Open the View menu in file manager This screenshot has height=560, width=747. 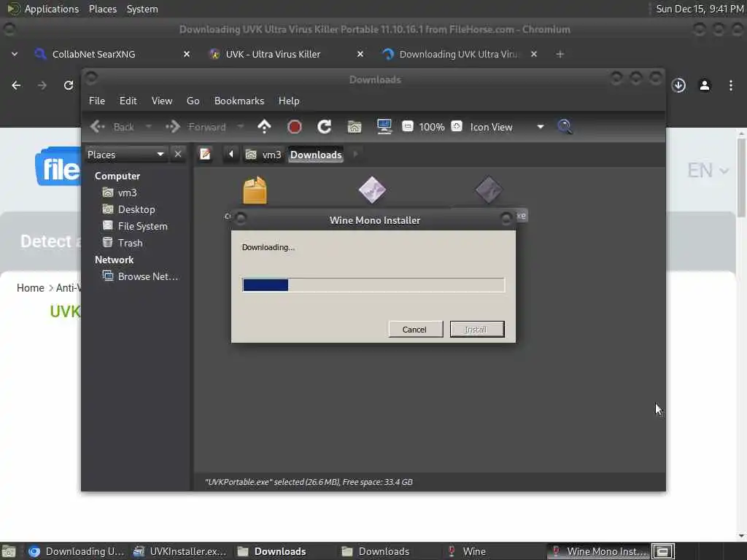162,101
